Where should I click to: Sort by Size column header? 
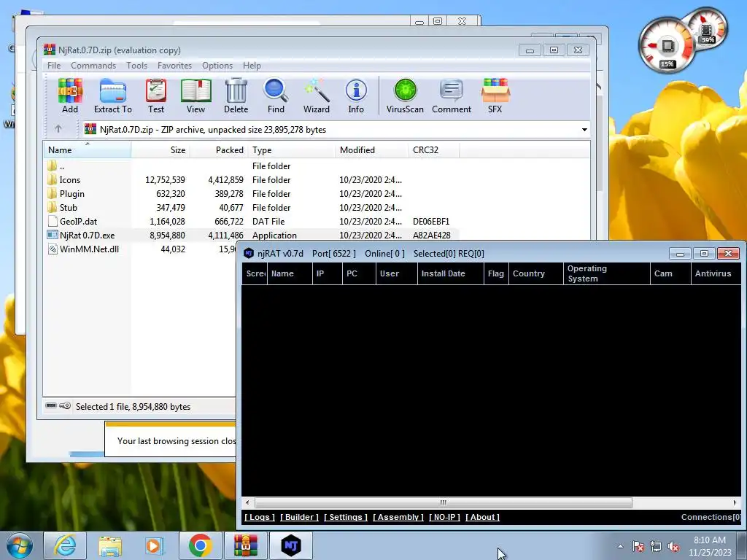[160, 149]
